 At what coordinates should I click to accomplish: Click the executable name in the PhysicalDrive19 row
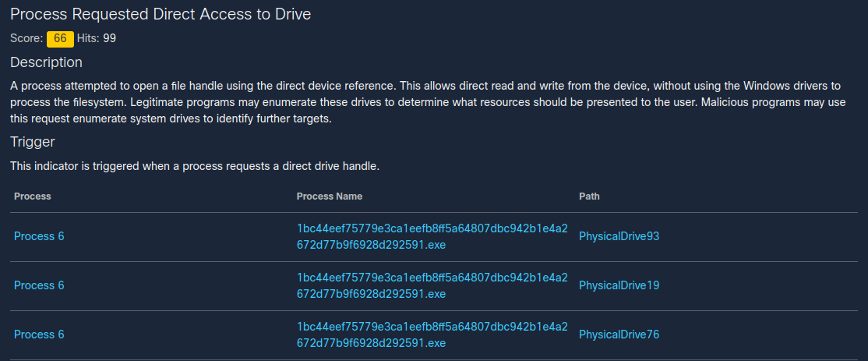click(x=432, y=285)
